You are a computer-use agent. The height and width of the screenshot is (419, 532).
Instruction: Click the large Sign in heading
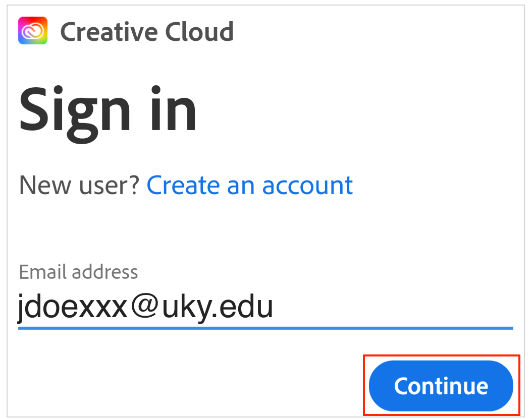pos(108,110)
